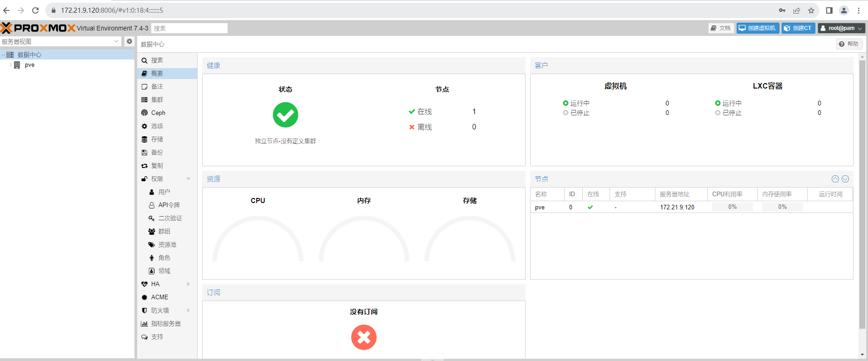Click the Proxmox logo
The height and width of the screenshot is (361, 868).
coord(38,28)
